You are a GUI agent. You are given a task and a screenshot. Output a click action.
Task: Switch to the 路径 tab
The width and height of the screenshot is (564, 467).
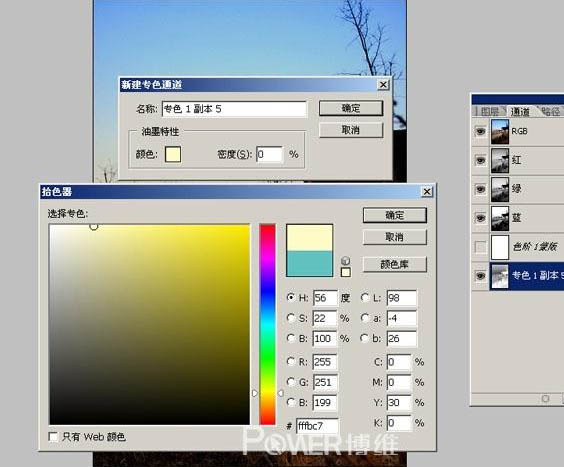pos(550,111)
